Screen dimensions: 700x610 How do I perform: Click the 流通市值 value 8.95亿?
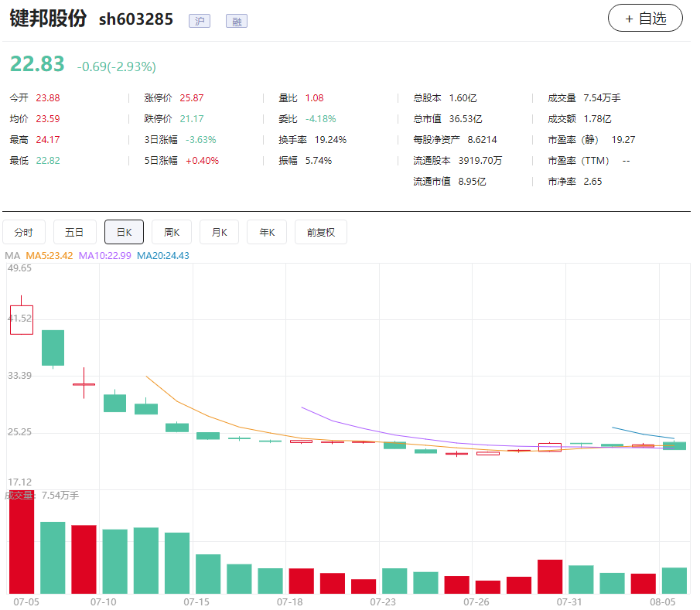(472, 181)
